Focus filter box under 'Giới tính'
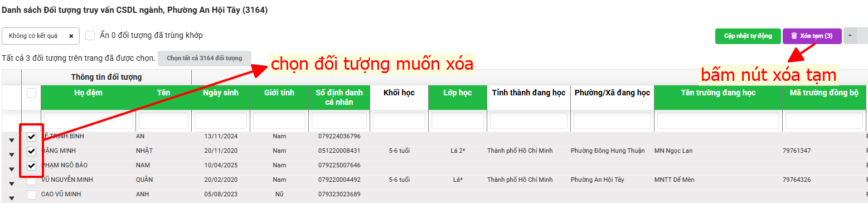The image size is (868, 203). [x=279, y=121]
